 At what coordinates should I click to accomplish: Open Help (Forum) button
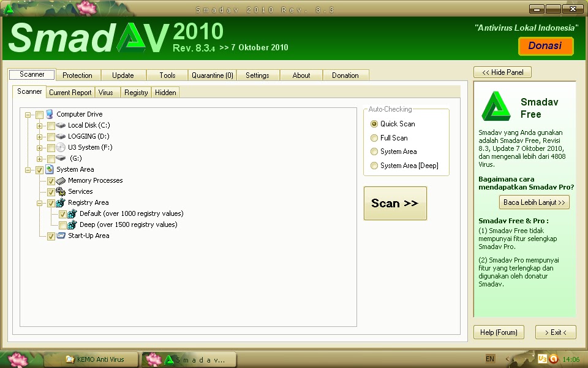tap(499, 332)
